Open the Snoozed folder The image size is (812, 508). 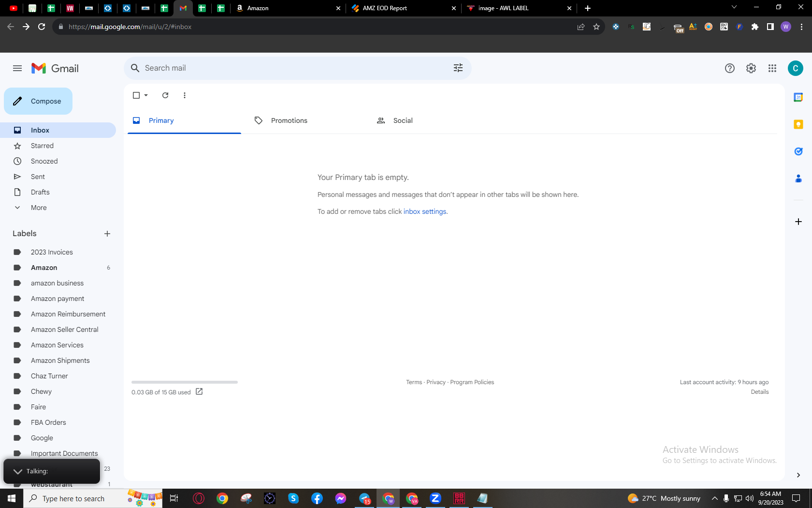click(58, 161)
